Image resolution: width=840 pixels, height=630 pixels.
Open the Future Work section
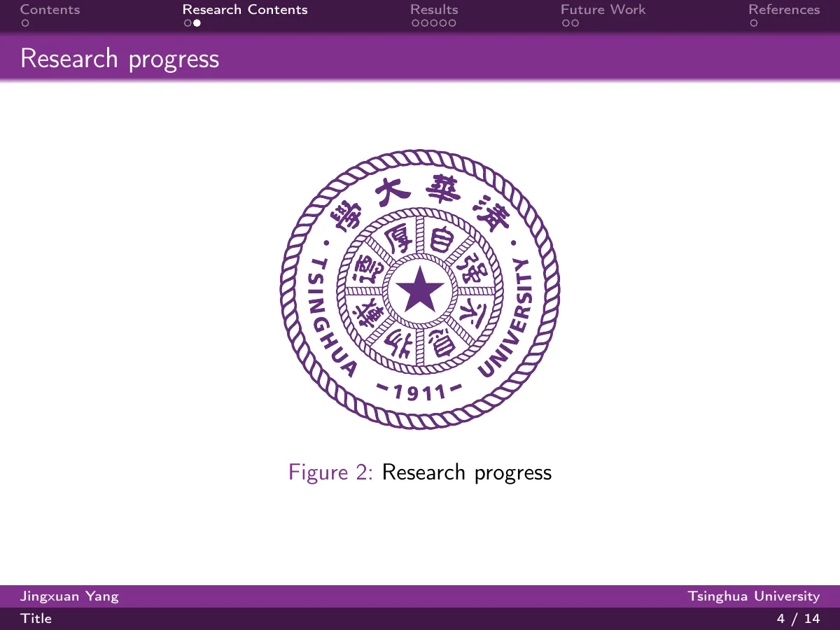pos(603,10)
